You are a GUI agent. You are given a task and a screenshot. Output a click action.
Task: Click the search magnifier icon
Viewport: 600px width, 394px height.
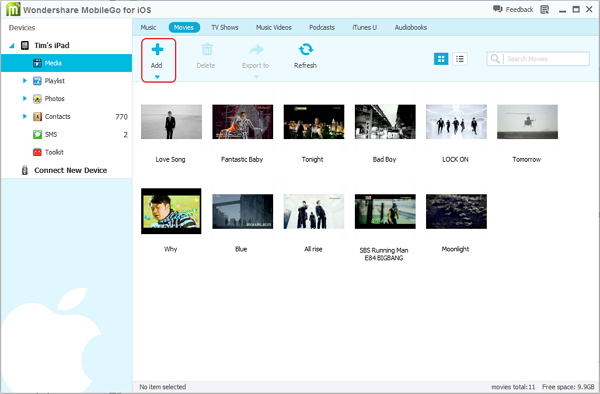click(495, 59)
